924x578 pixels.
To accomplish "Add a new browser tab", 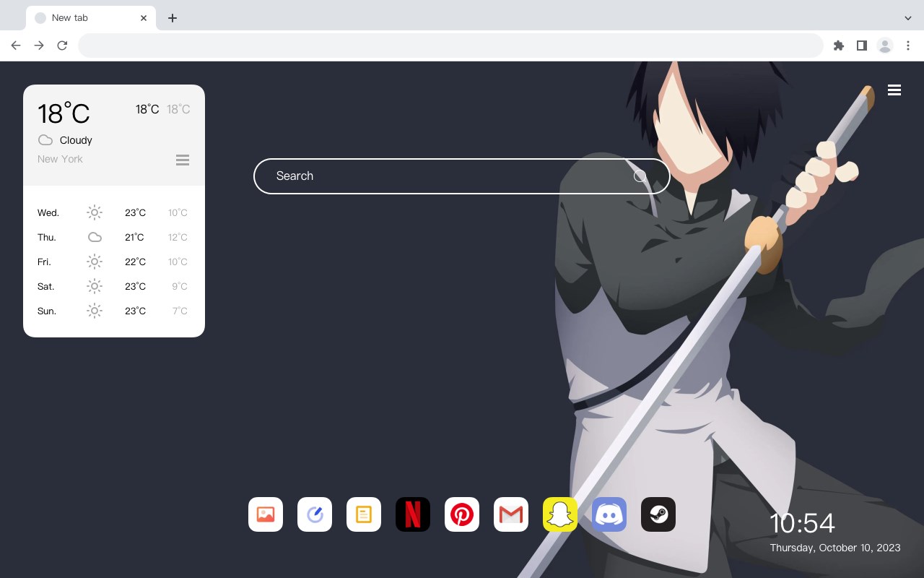I will [x=173, y=18].
